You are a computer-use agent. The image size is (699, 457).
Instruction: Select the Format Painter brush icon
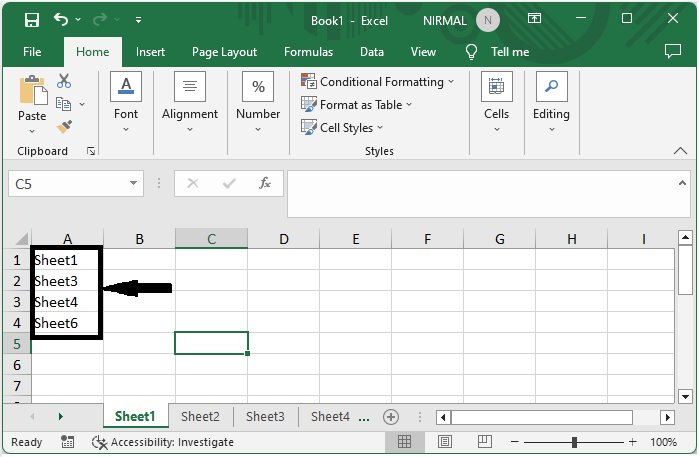[64, 126]
